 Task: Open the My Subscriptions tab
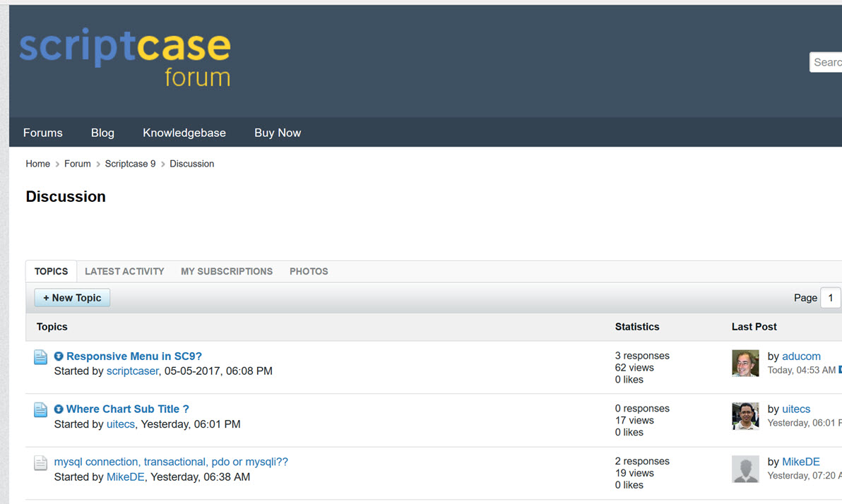(227, 272)
